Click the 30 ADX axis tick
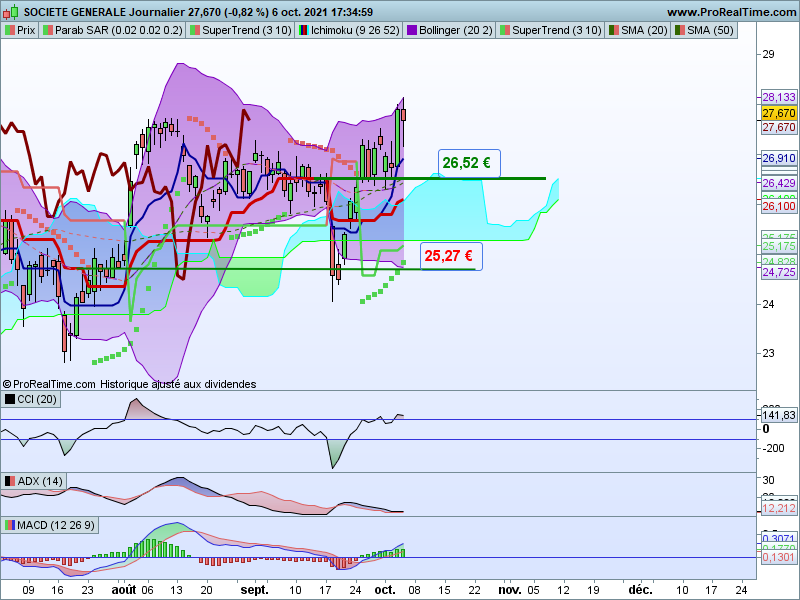800x600 pixels. (x=768, y=480)
